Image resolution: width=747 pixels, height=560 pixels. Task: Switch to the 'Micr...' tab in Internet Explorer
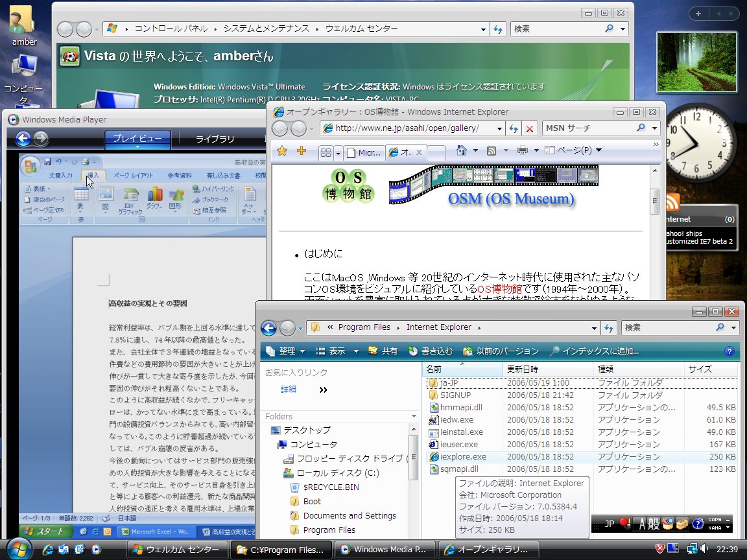point(364,153)
